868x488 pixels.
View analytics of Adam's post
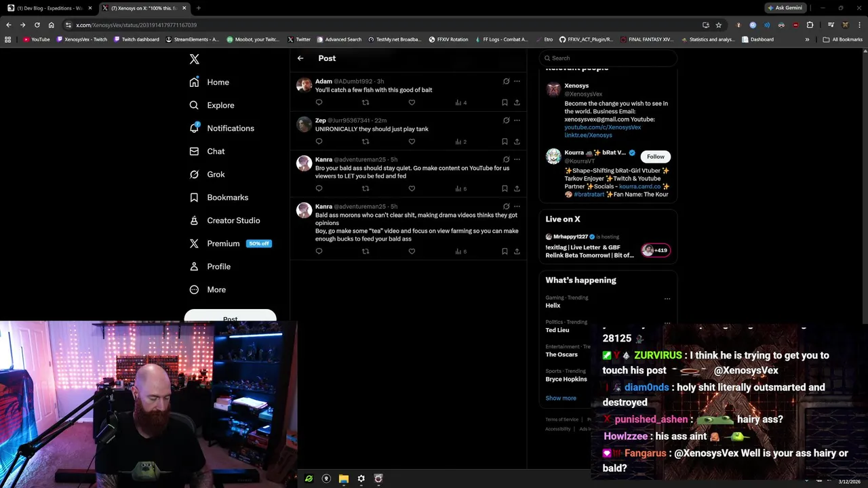pyautogui.click(x=460, y=102)
